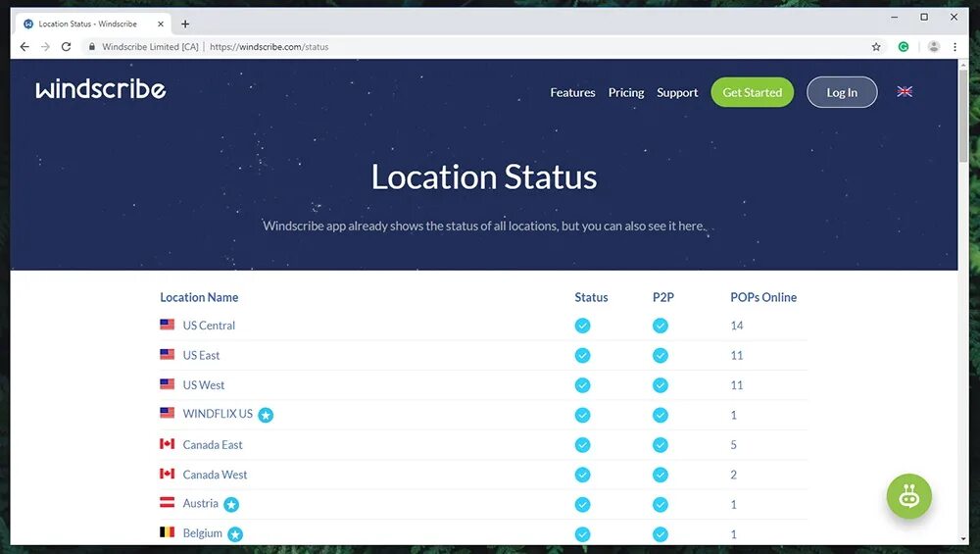This screenshot has width=980, height=554.
Task: Click the Austrian flag icon
Action: pyautogui.click(x=167, y=502)
